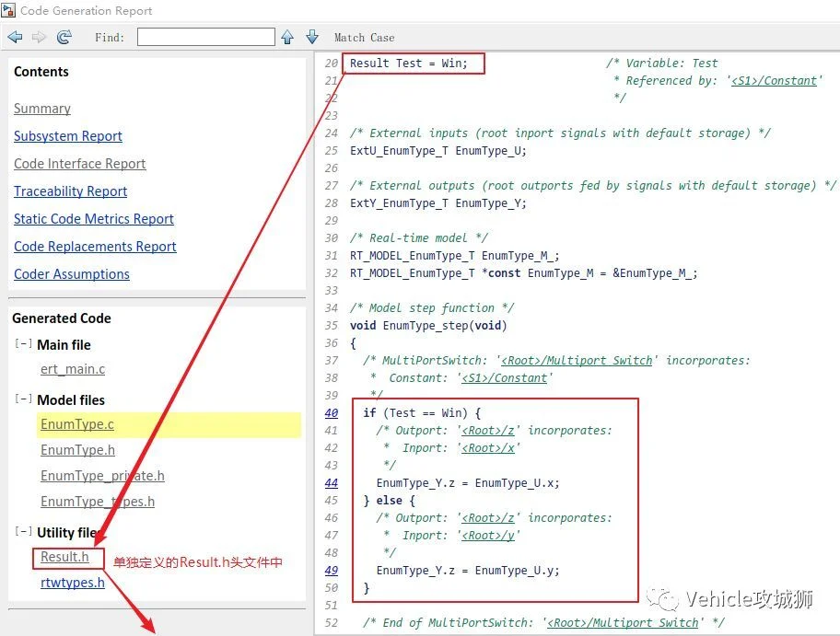The width and height of the screenshot is (840, 636).
Task: Open the Subsystem Report page
Action: tap(68, 136)
